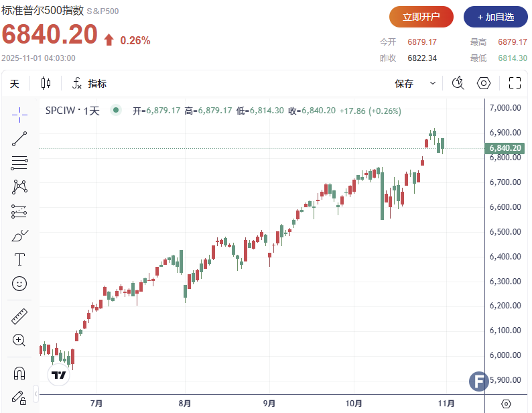Choose the pattern drawing tool
532x413 pixels.
19,186
